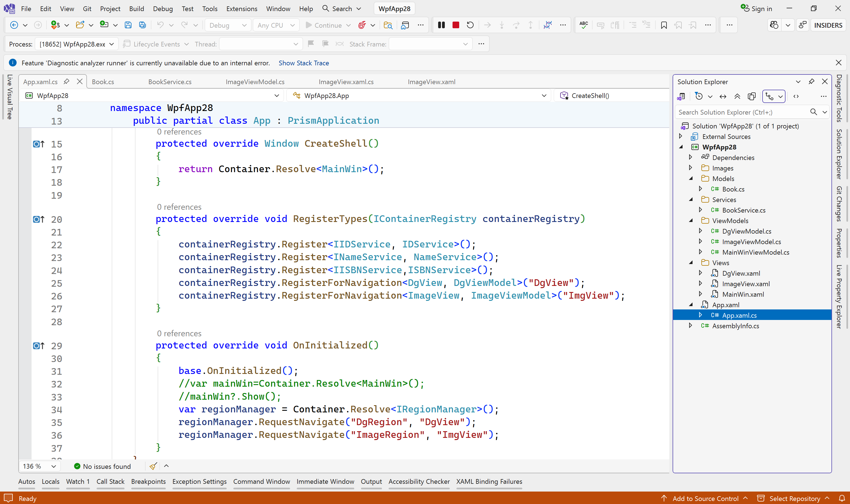Click the notifications bell in status bar
The height and width of the screenshot is (504, 850).
point(841,498)
